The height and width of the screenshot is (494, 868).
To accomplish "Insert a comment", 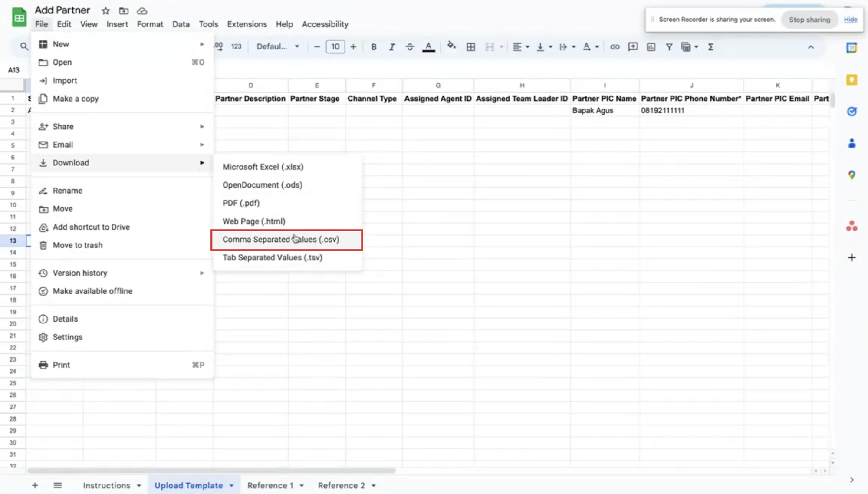I will pyautogui.click(x=633, y=47).
